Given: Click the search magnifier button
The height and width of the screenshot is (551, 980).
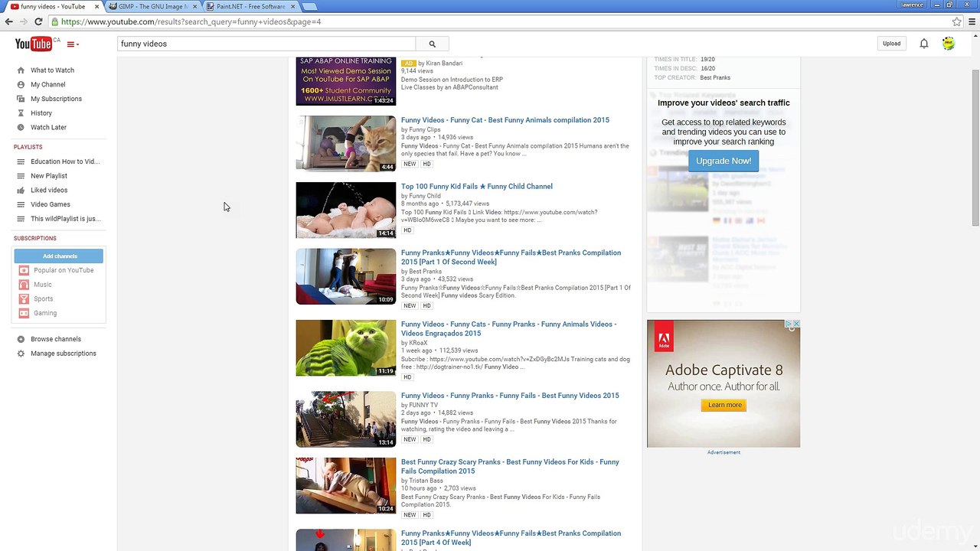Looking at the screenshot, I should (432, 44).
